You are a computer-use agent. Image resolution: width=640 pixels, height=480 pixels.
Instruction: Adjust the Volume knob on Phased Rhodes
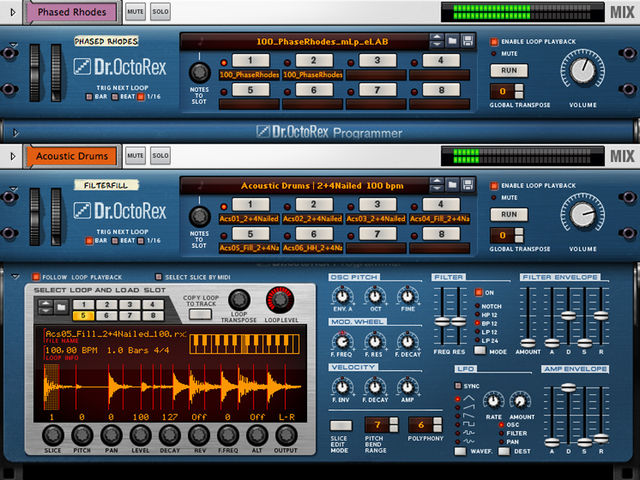[582, 70]
